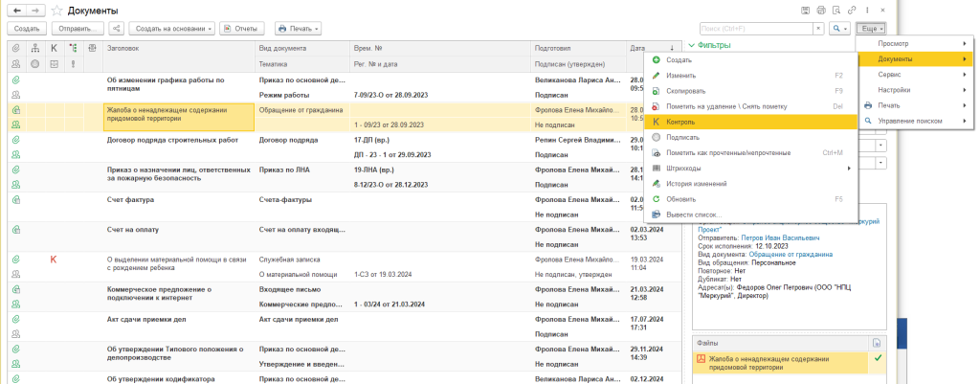Click the favorites star next to Документы
Viewport: 980px width, 384px height.
pos(56,10)
